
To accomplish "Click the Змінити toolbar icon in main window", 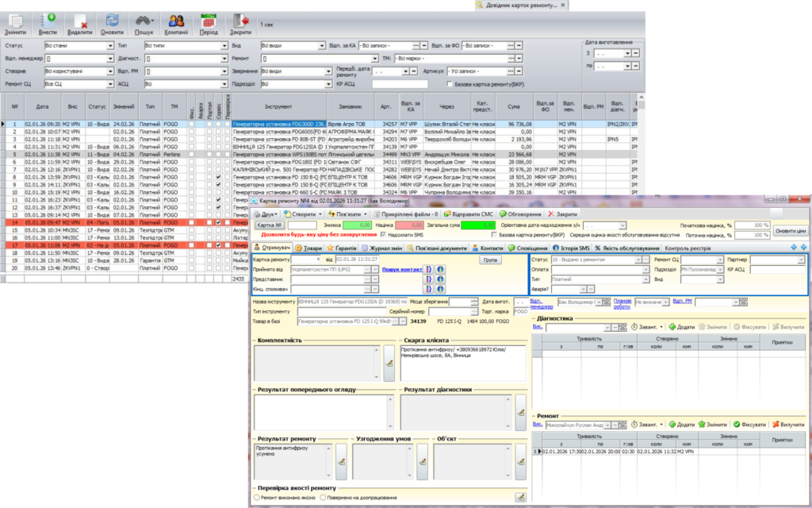I will click(x=16, y=25).
